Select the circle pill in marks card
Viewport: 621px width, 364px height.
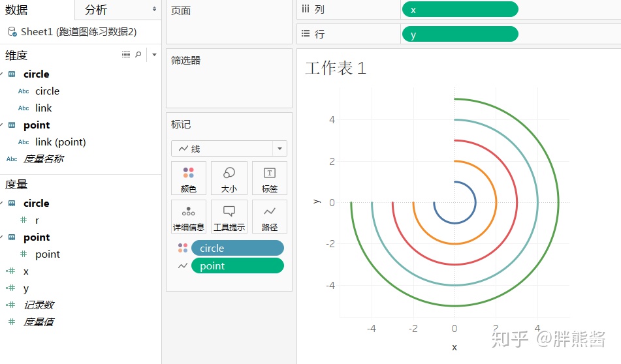237,248
